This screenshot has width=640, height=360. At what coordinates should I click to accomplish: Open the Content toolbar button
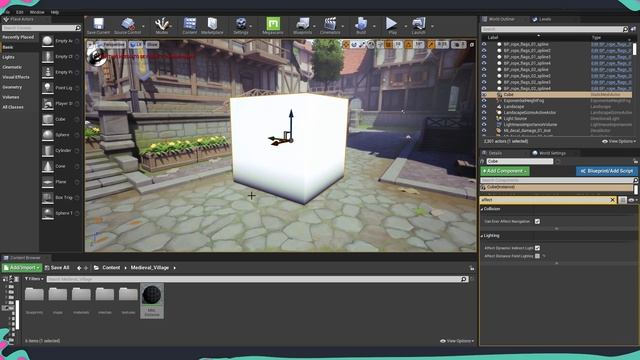point(189,24)
